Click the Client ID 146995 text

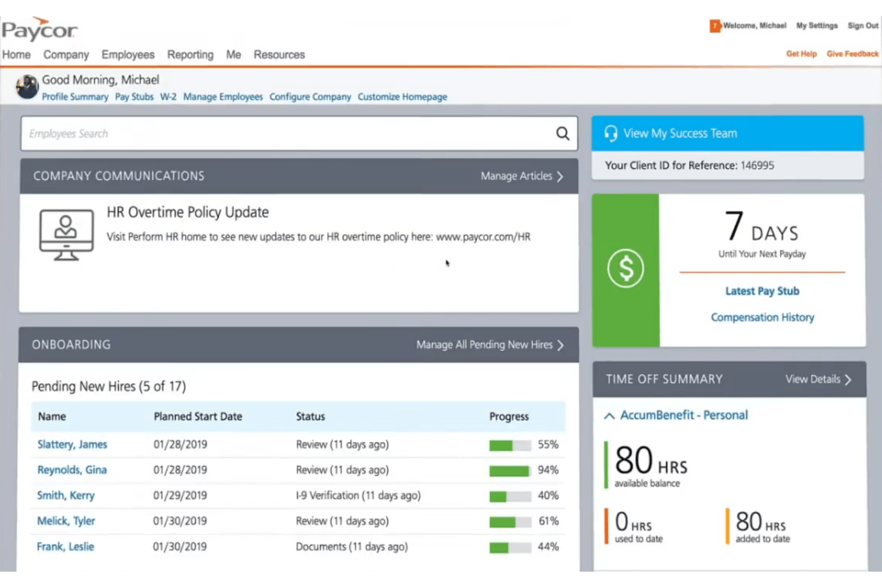pos(690,166)
